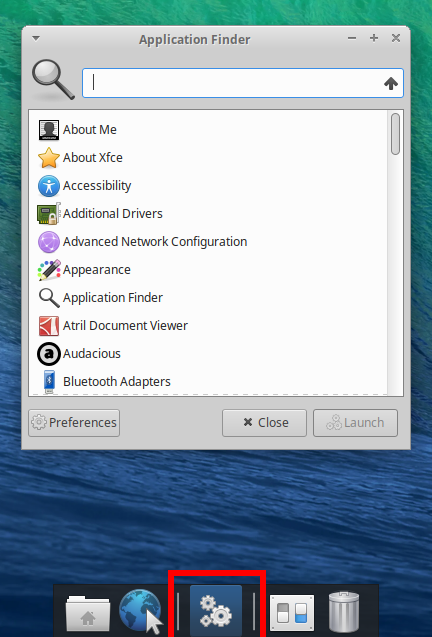This screenshot has width=432, height=637.
Task: Focus the application search input field
Action: pyautogui.click(x=243, y=83)
